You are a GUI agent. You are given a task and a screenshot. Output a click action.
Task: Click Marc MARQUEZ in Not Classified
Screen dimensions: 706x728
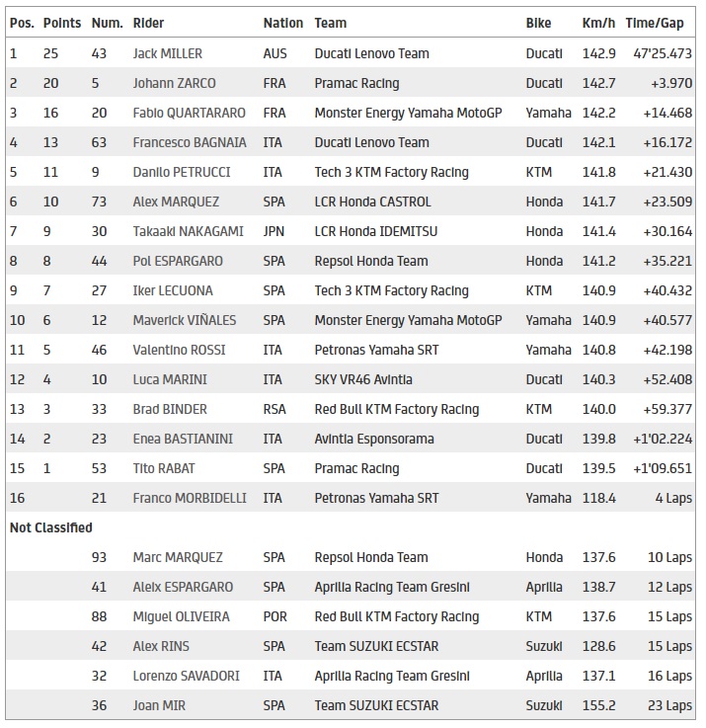(178, 557)
